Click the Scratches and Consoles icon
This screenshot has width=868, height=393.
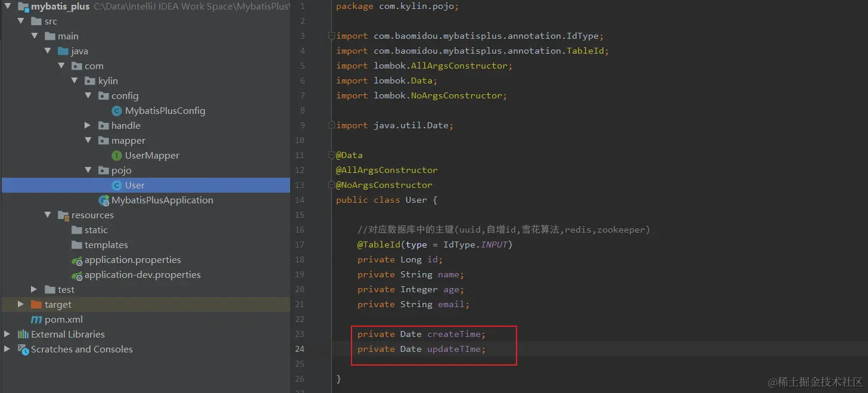23,349
